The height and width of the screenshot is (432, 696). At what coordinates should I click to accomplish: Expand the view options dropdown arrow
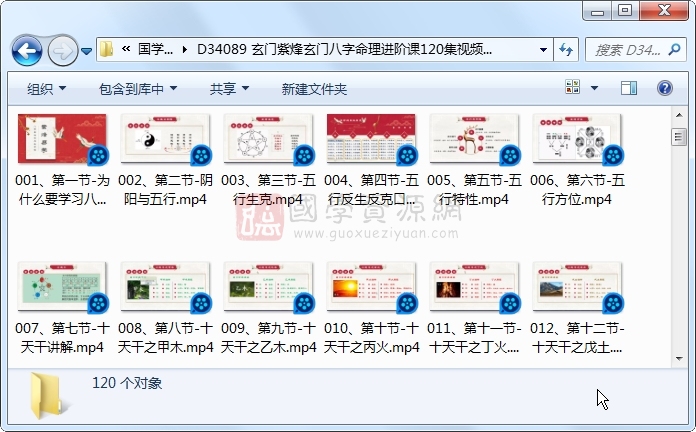click(x=594, y=88)
